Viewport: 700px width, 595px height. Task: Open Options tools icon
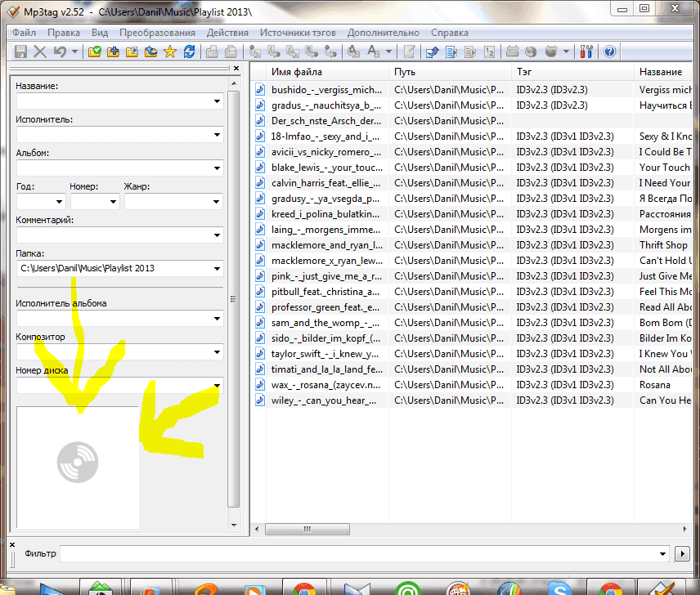[586, 51]
